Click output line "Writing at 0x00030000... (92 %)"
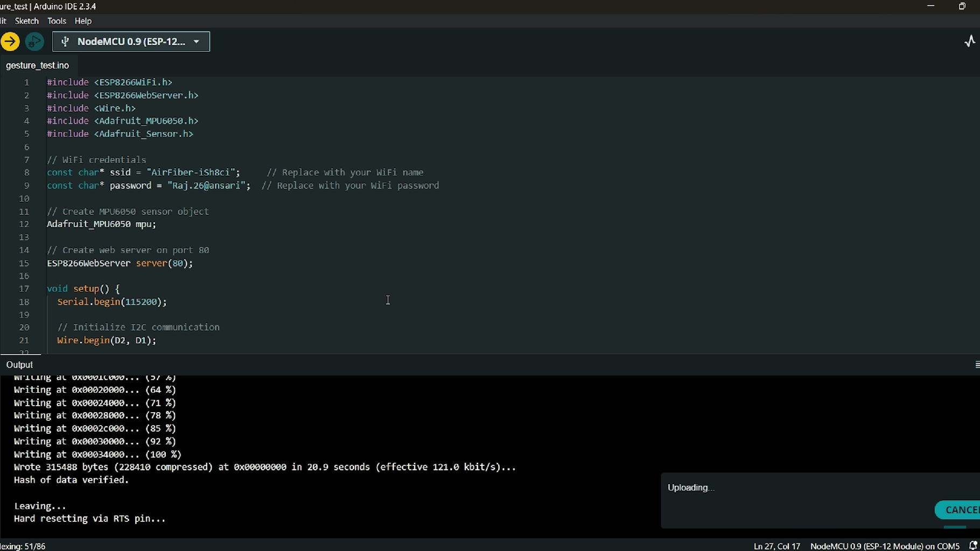 [x=95, y=441]
